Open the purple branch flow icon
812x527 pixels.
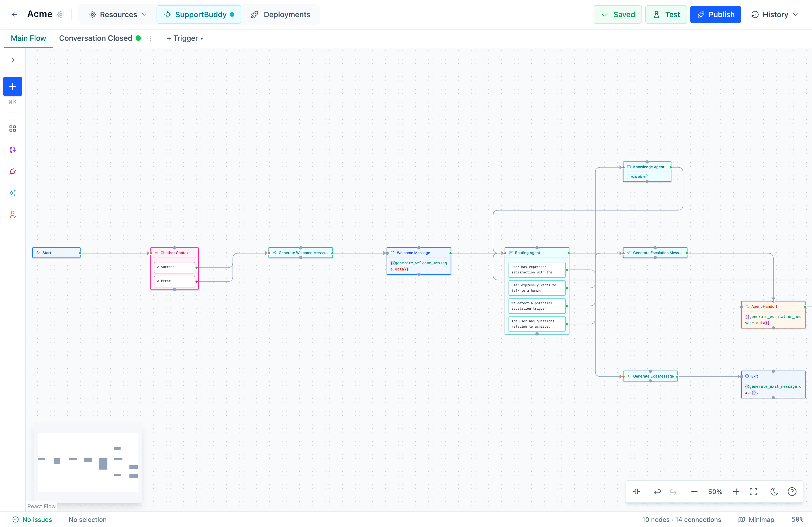tap(13, 150)
